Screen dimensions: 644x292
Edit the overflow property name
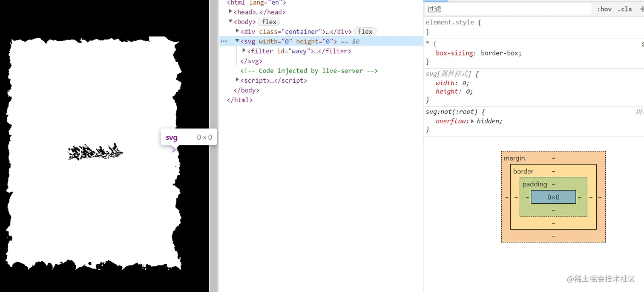click(451, 121)
